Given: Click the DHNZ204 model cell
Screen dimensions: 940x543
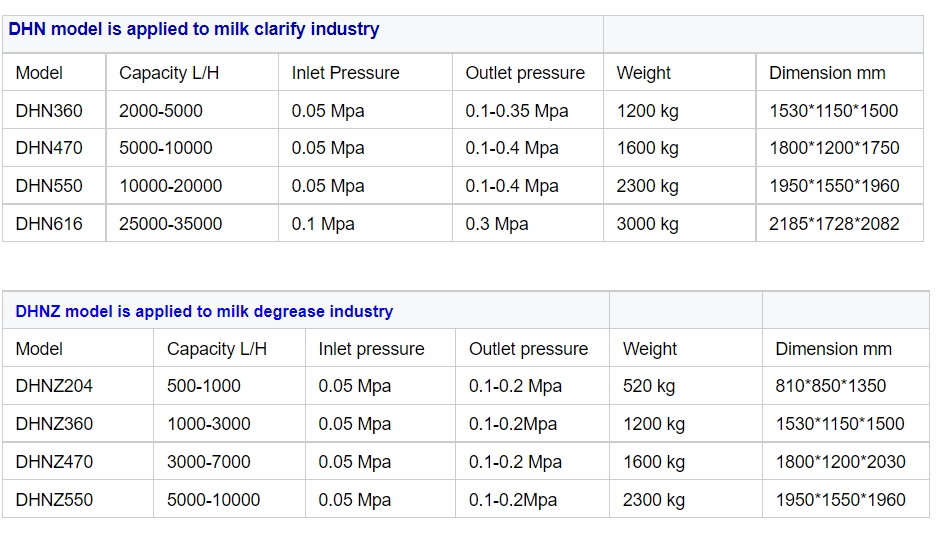Looking at the screenshot, I should [x=54, y=386].
